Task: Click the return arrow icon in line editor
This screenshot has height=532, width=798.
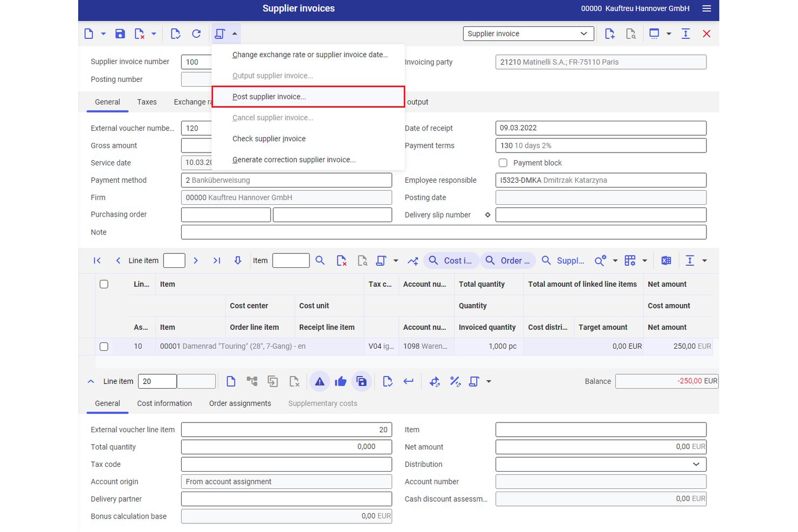Action: (408, 382)
